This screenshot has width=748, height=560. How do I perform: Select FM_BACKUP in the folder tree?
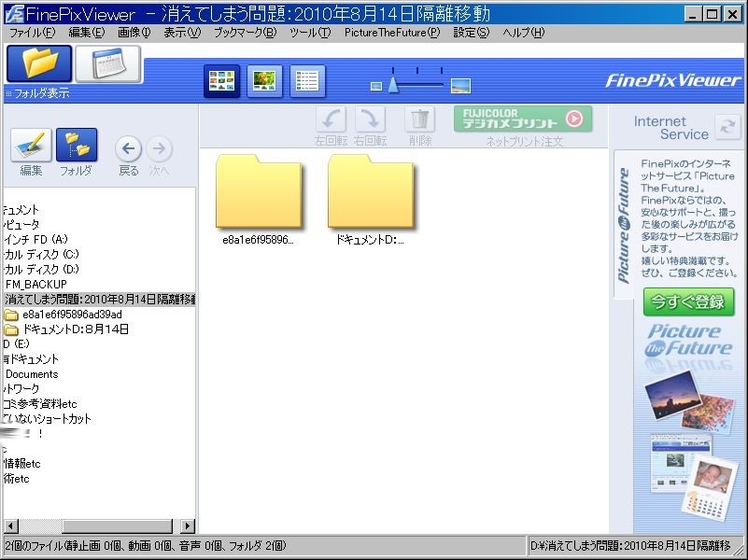(35, 285)
